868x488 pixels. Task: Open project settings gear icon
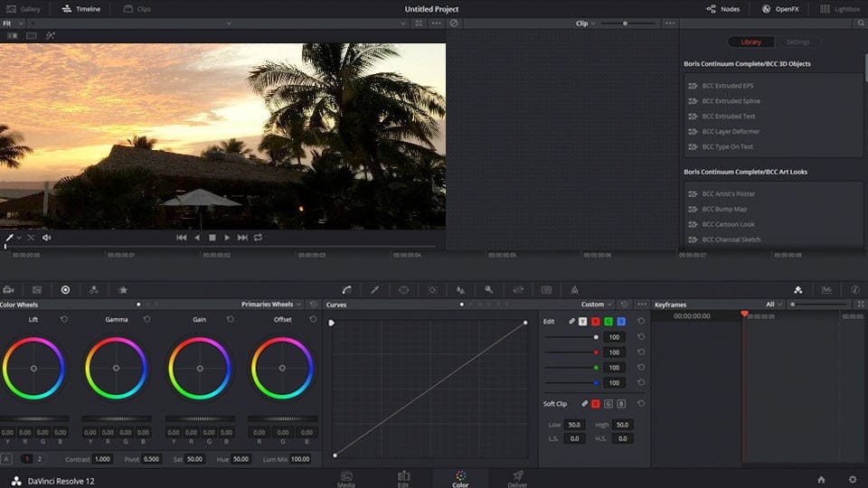point(852,479)
